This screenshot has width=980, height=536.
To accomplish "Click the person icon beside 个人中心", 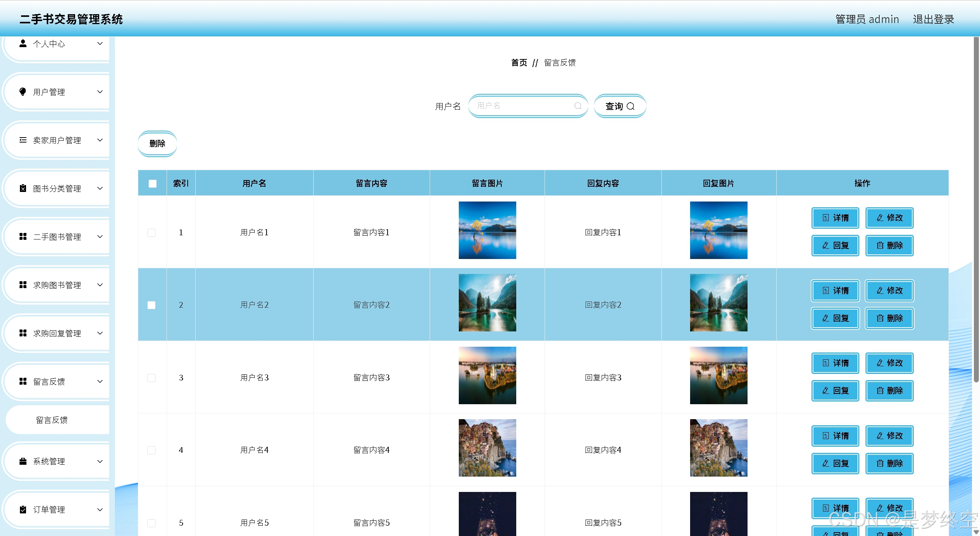I will 23,43.
